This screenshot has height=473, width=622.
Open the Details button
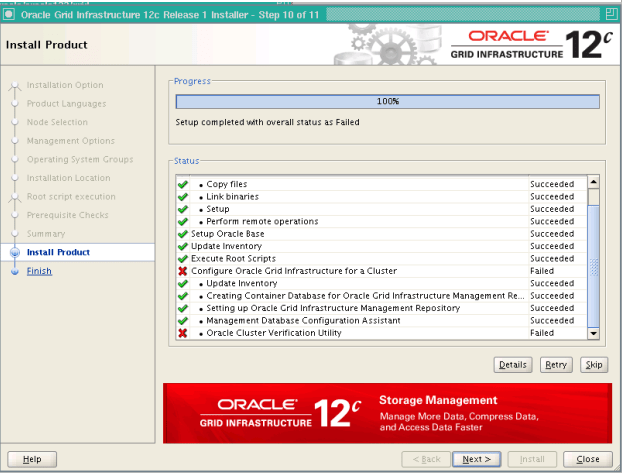point(513,365)
